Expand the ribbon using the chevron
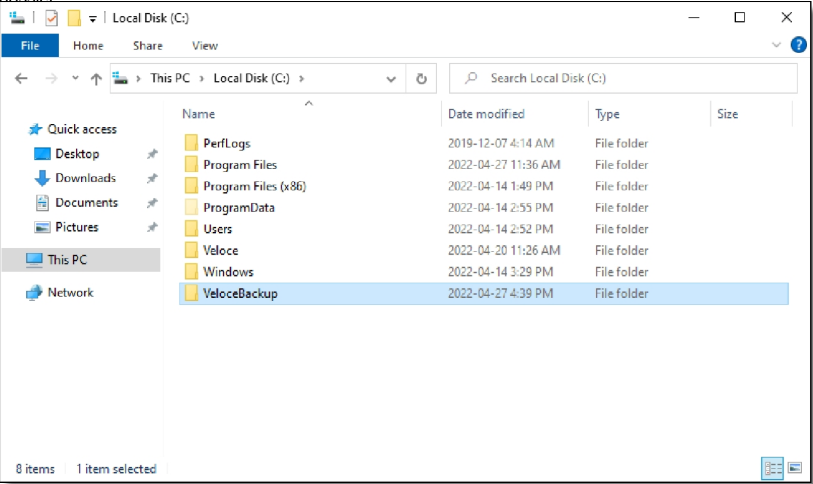This screenshot has width=813, height=484. pyautogui.click(x=777, y=45)
